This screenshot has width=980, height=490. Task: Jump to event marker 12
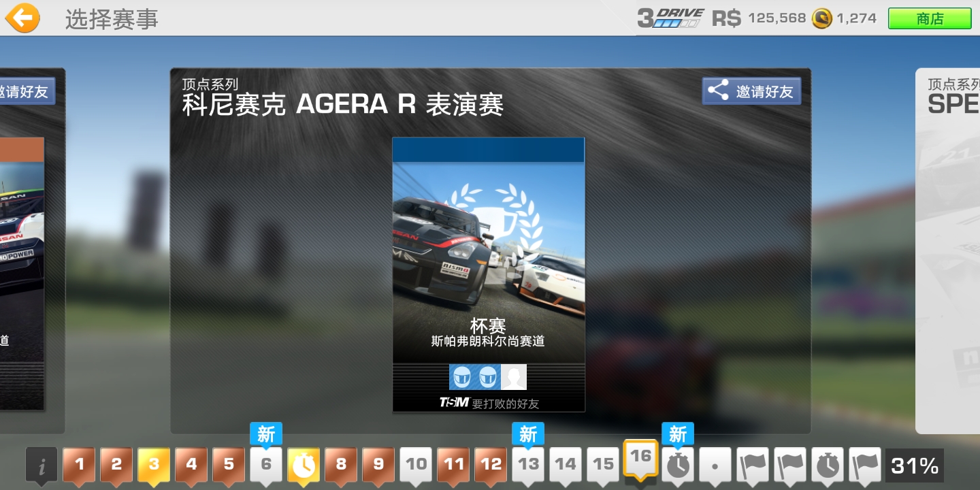[491, 466]
